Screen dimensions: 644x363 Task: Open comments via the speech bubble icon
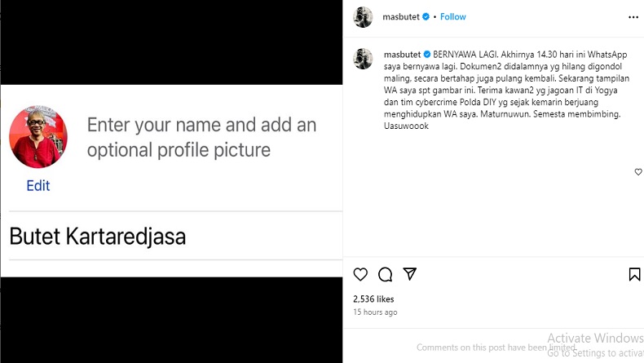point(386,275)
